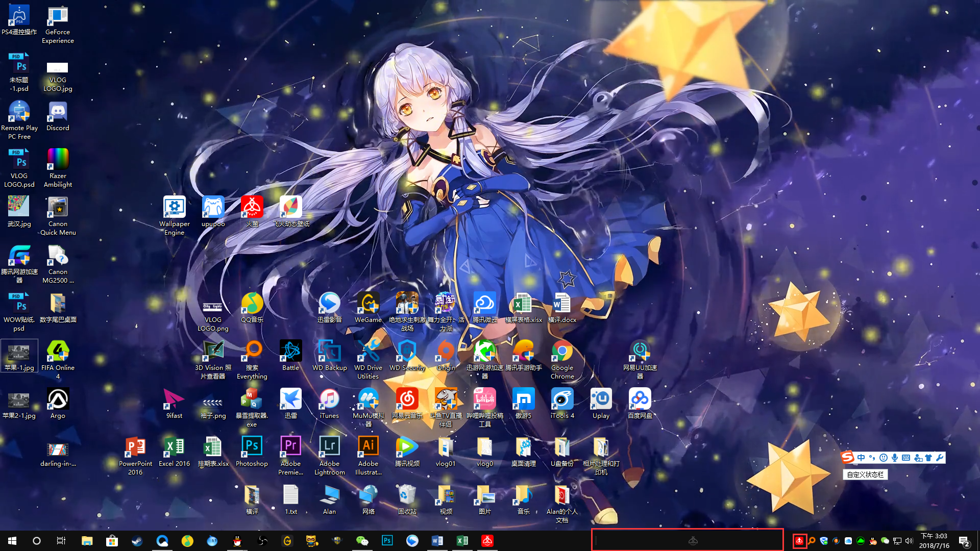Open the Wallpaper Engine desktop icon
980x551 pixels.
pos(174,215)
